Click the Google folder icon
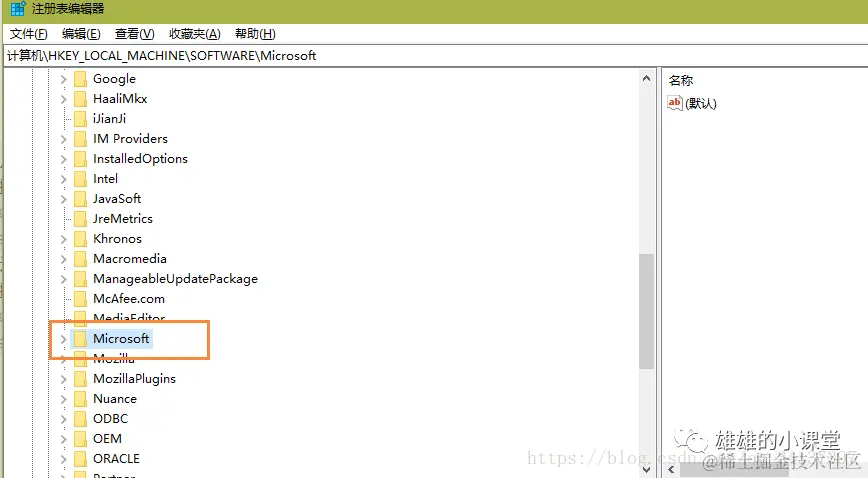Screen dimensions: 868x478 (x=80, y=79)
